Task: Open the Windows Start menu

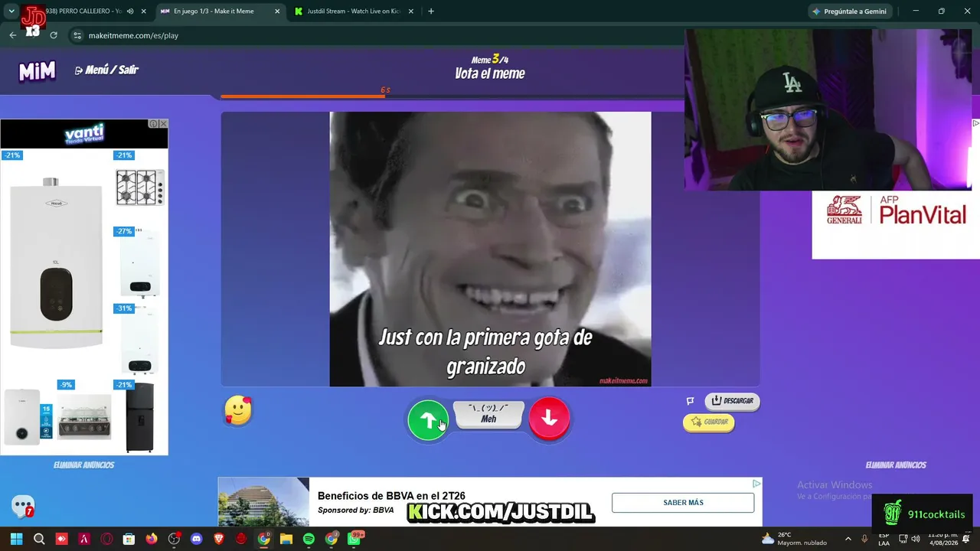Action: pos(16,539)
